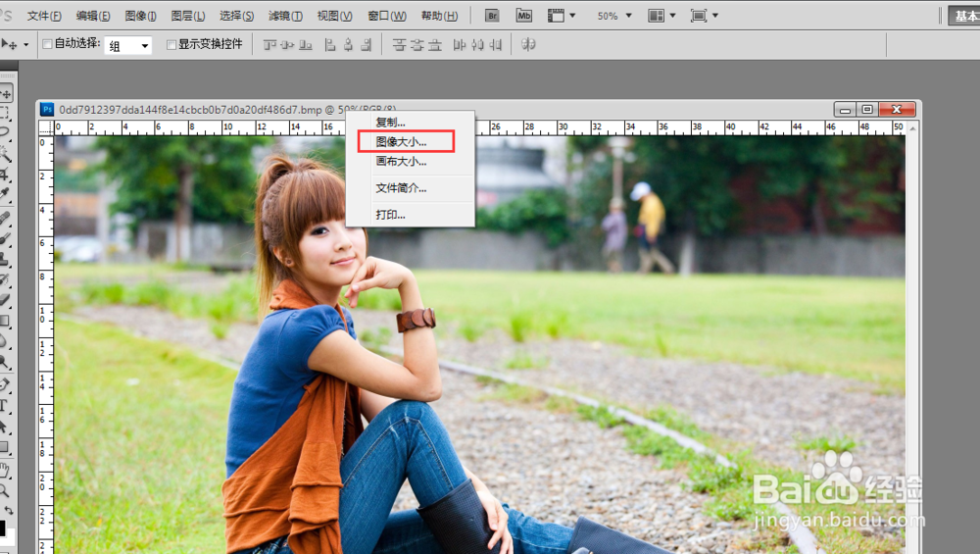Launch Mini Bridge with the Mb icon
The image size is (980, 554).
click(x=523, y=16)
